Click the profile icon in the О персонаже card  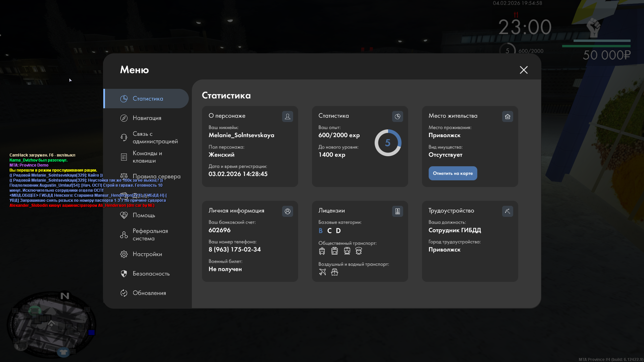click(287, 116)
